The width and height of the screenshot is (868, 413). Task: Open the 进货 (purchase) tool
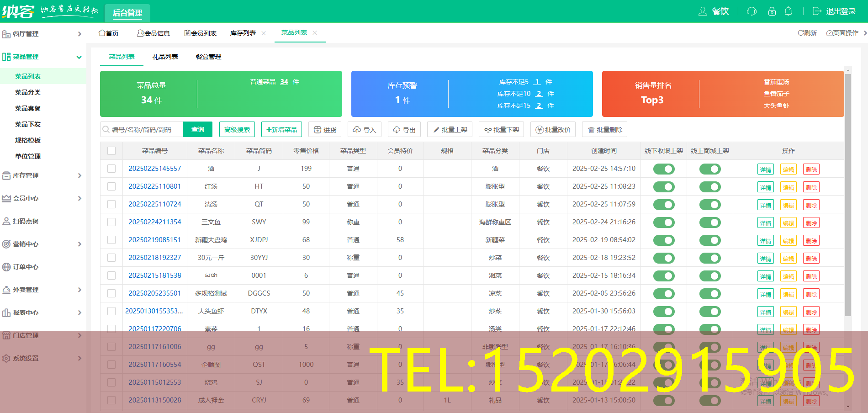[325, 129]
